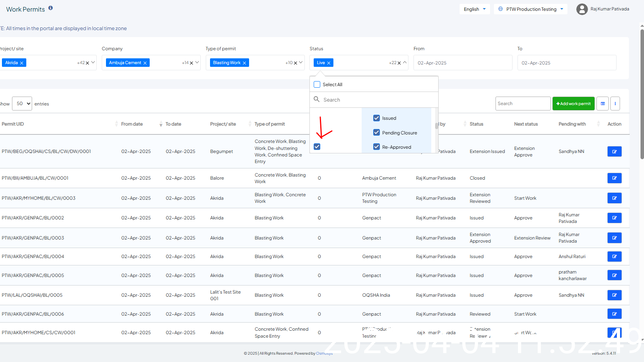Click edit icon for PTW/BII/AMBUJA/BL/CW/0001
The image size is (644, 362).
pos(614,178)
